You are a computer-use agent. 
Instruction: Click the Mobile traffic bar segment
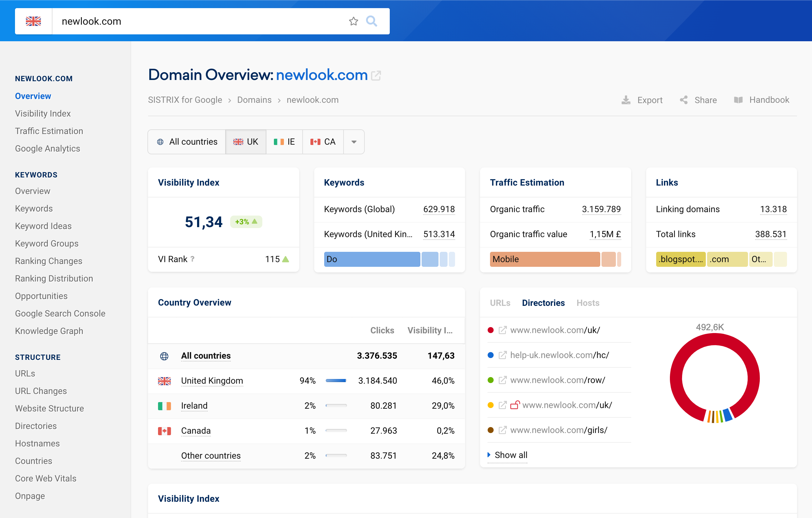click(545, 259)
